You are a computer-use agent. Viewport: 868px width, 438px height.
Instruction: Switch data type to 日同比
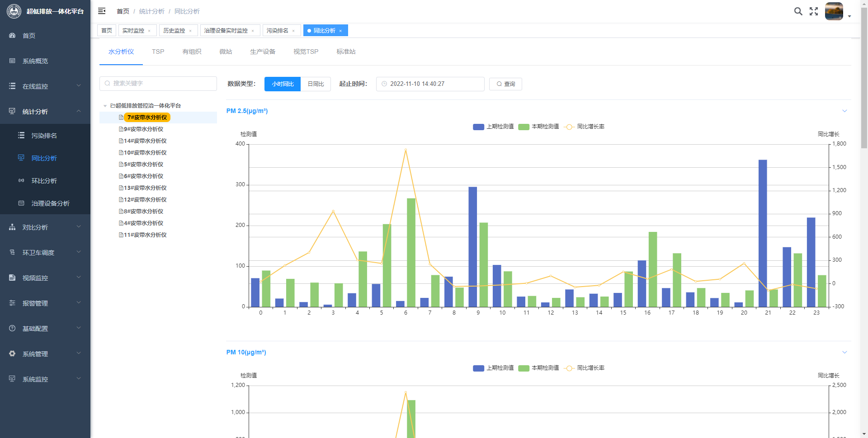tap(316, 84)
